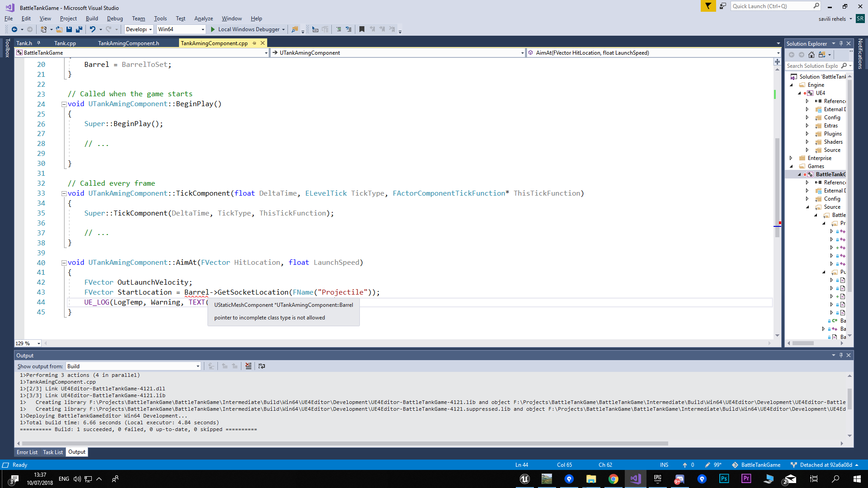This screenshot has width=868, height=488.
Task: Click the Home icon in Solution Explorer
Action: pos(811,54)
